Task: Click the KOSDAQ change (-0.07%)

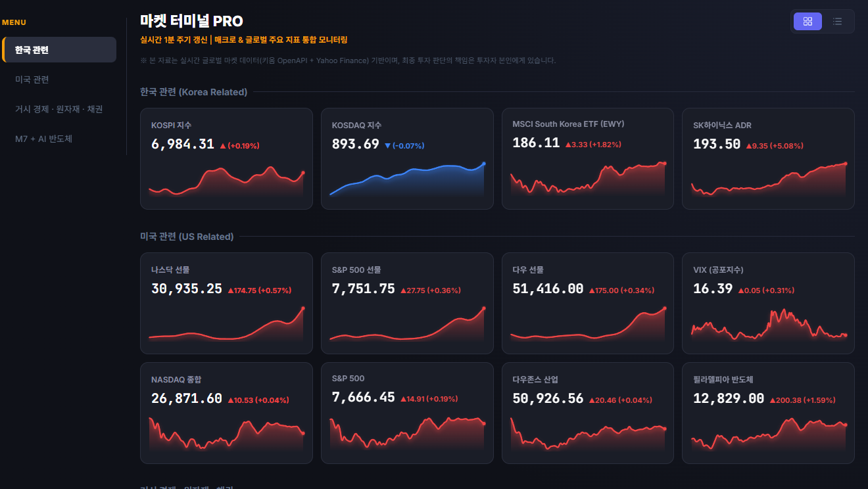Action: tap(404, 146)
